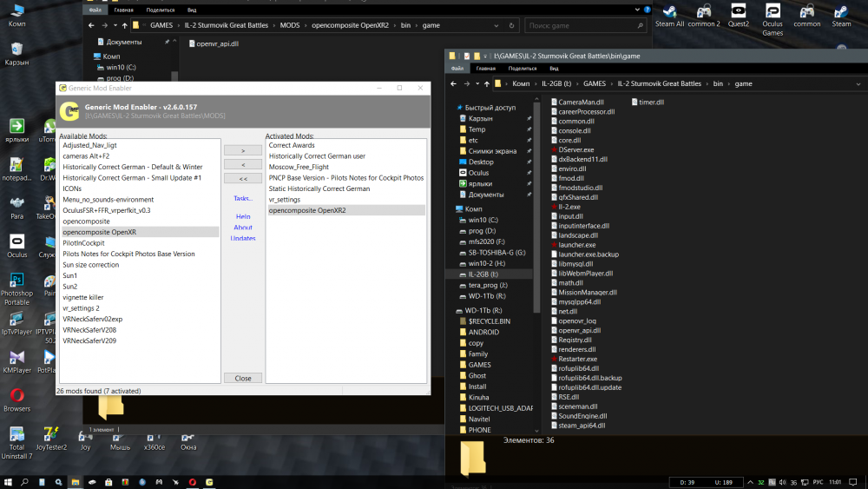
Task: Open the Вид tab in bin\game explorer
Action: [x=554, y=68]
